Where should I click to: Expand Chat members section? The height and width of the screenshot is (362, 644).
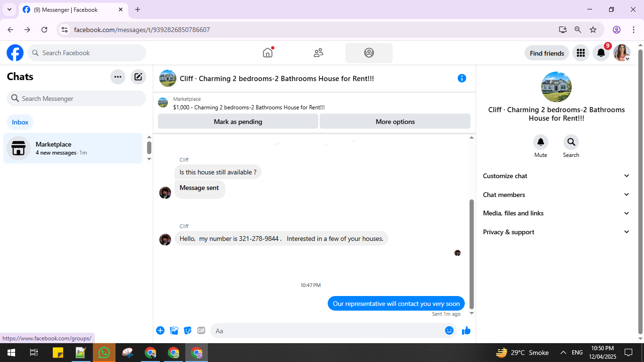pos(556,195)
